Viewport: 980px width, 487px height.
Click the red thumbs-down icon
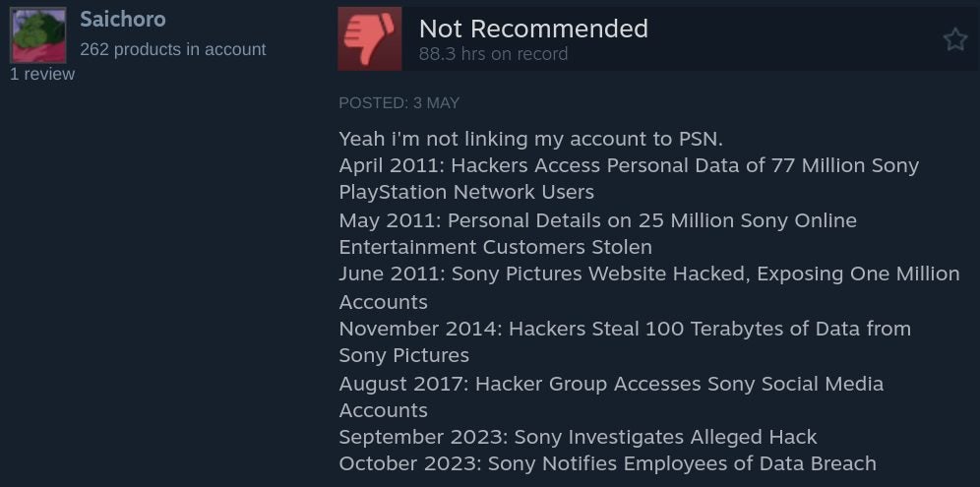[x=369, y=38]
